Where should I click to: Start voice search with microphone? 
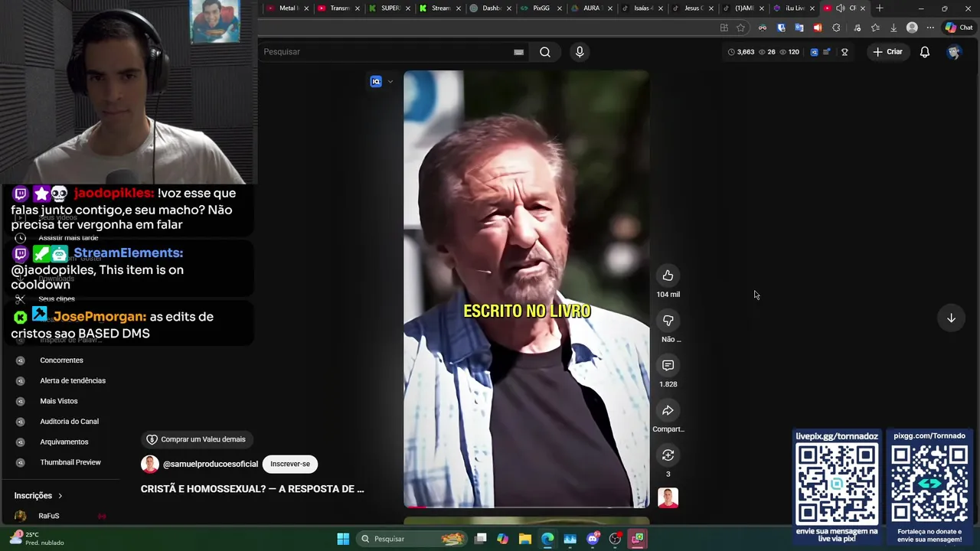pos(580,52)
